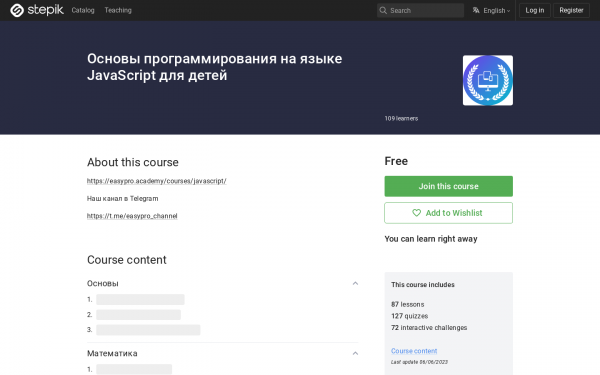Collapse the Математика section chevron
600x375 pixels.
click(x=355, y=353)
